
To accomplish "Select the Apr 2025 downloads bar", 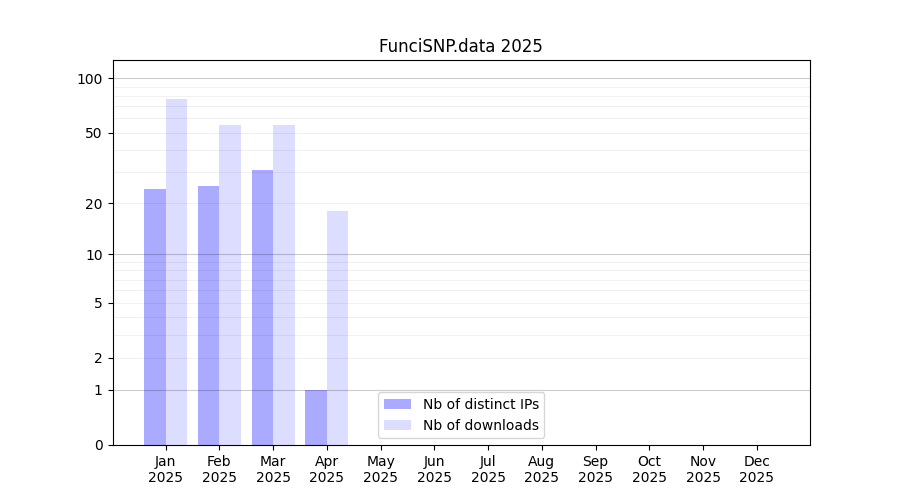I will [337, 328].
